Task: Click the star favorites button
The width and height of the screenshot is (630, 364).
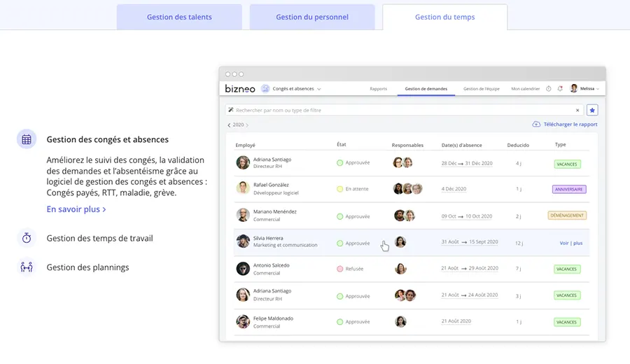Action: [x=592, y=110]
